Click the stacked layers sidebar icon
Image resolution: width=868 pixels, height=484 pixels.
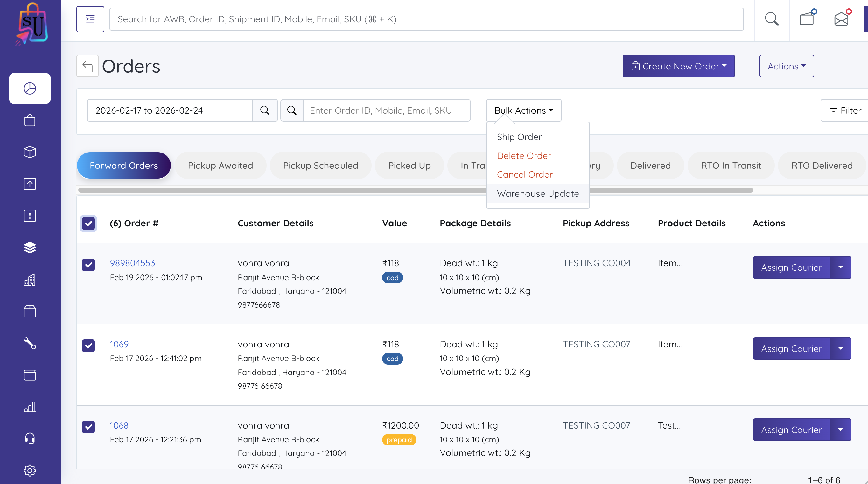pyautogui.click(x=30, y=247)
